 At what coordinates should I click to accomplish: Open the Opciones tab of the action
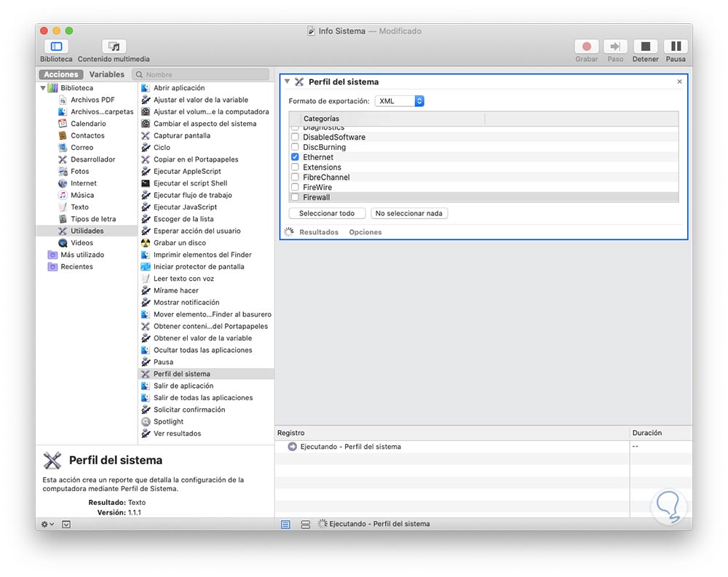(365, 232)
